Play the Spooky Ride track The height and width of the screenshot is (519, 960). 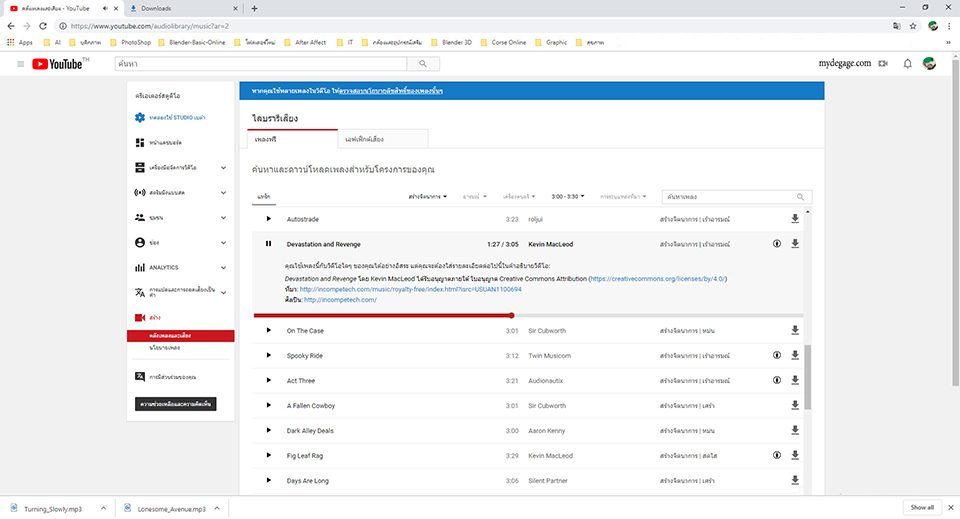coord(268,355)
